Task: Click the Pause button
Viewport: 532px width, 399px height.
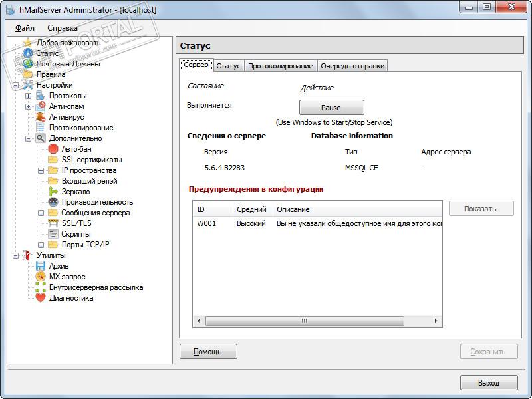Action: [x=331, y=108]
